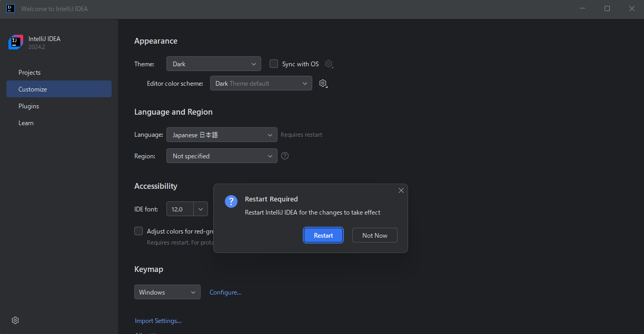Open the Learn sidebar tab
The width and height of the screenshot is (644, 334).
(59, 123)
